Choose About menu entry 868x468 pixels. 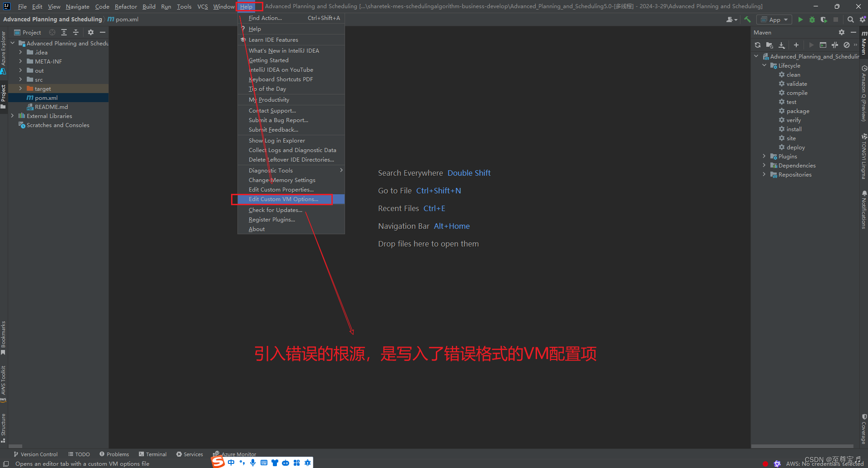click(x=291, y=229)
